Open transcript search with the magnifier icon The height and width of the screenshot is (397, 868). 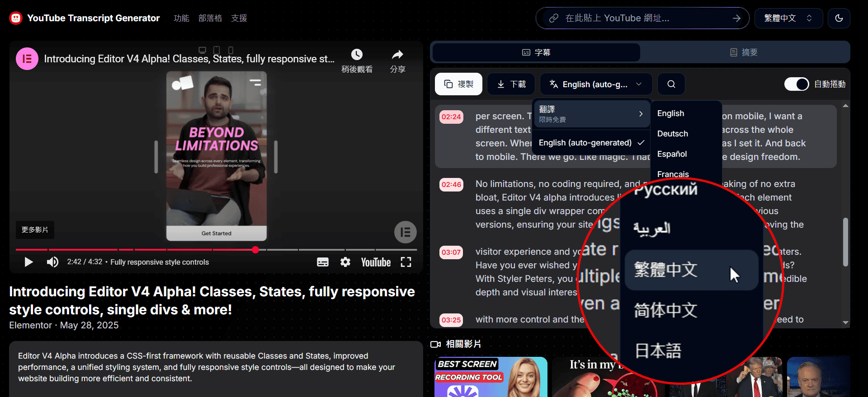tap(671, 84)
